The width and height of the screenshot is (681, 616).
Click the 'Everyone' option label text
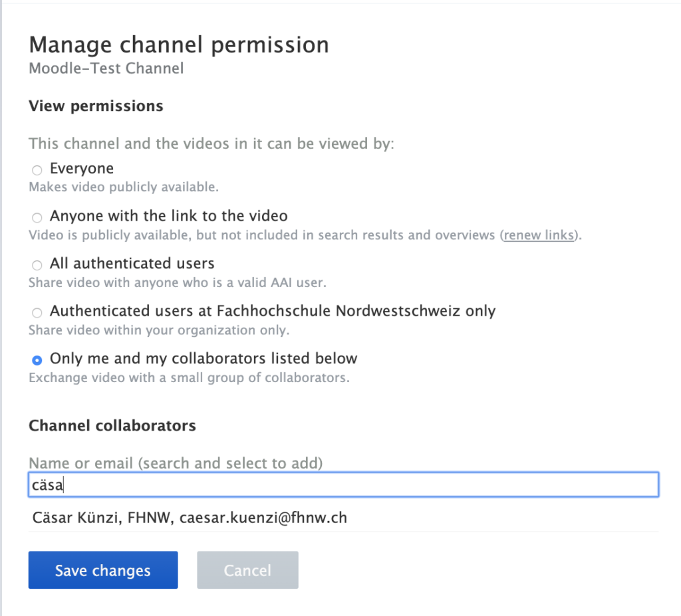point(82,169)
